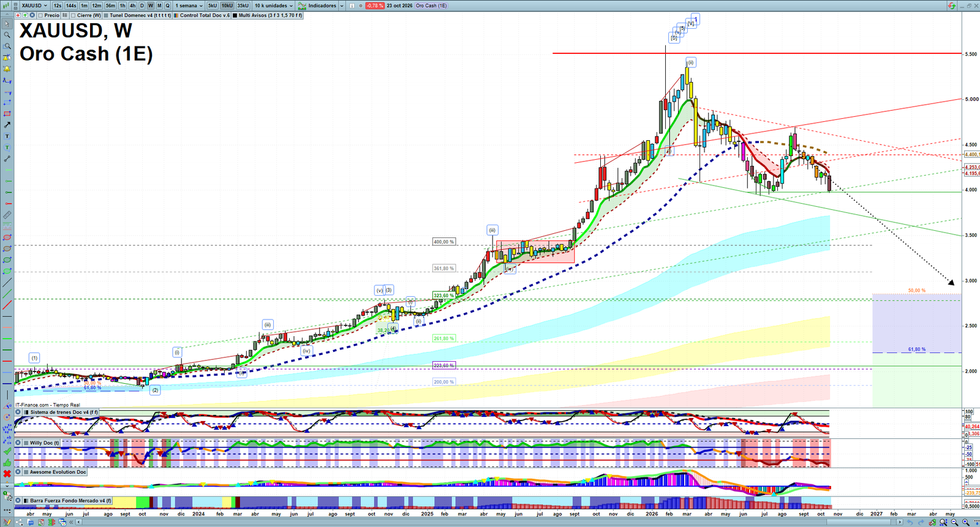
Task: Click the Oro Cash (1E) label
Action: (431, 6)
